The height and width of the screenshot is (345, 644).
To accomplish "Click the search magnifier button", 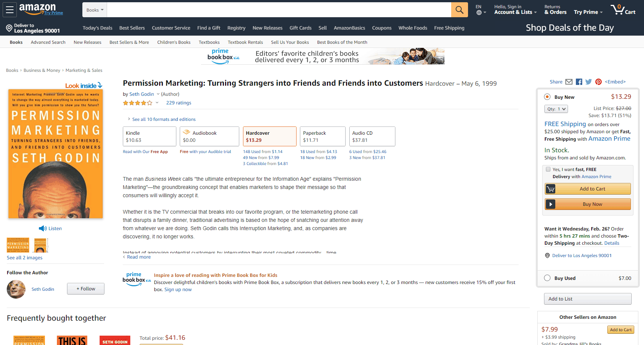I will pos(459,10).
